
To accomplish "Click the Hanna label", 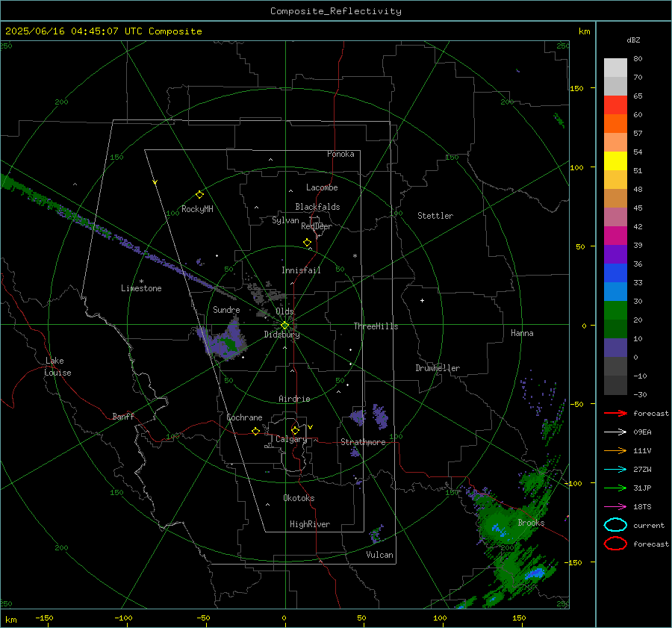I will click(522, 333).
